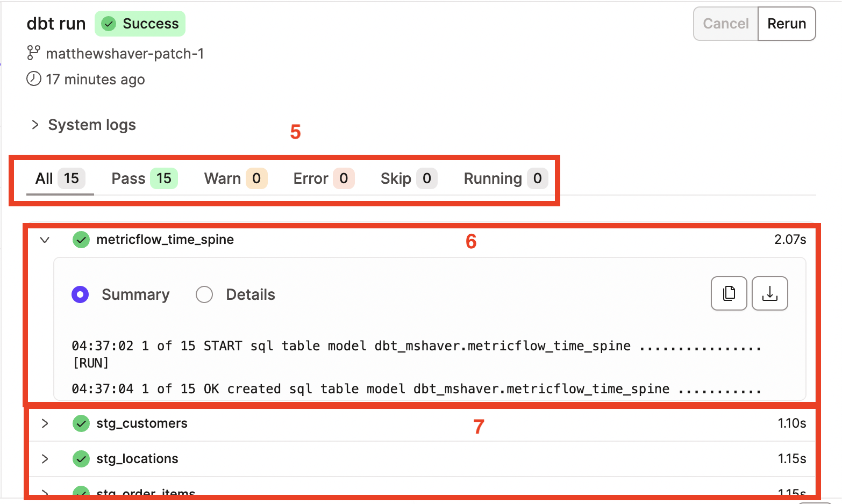The width and height of the screenshot is (842, 504).
Task: Expand the stg_customers log entry
Action: click(x=45, y=423)
